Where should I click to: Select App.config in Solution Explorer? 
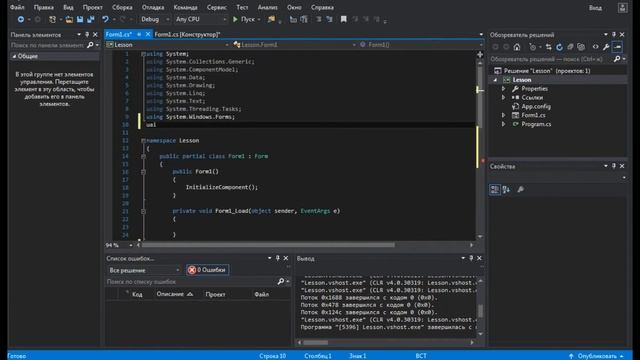point(536,107)
